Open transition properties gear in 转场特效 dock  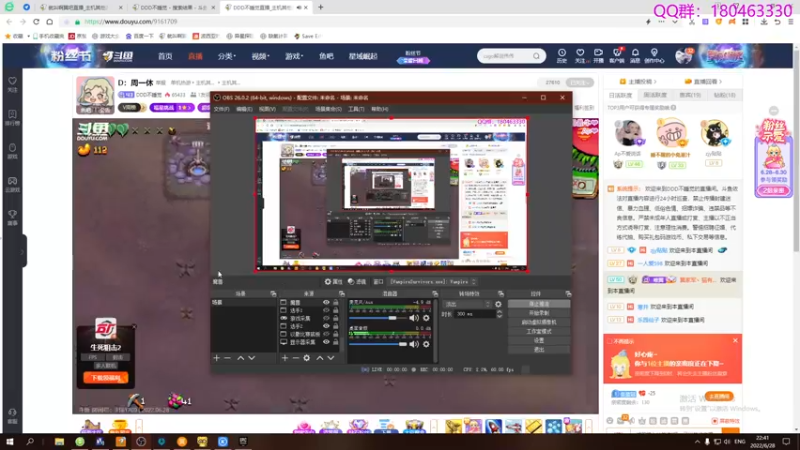pos(498,304)
